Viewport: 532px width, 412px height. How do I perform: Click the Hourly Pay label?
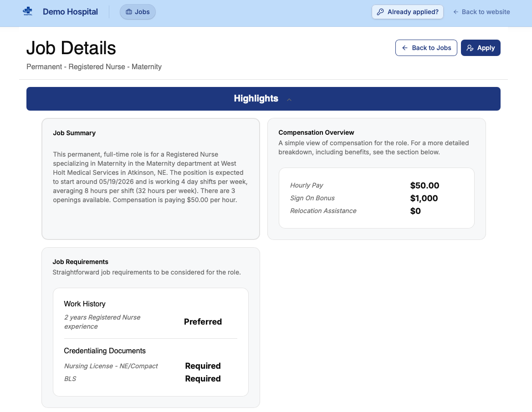307,185
